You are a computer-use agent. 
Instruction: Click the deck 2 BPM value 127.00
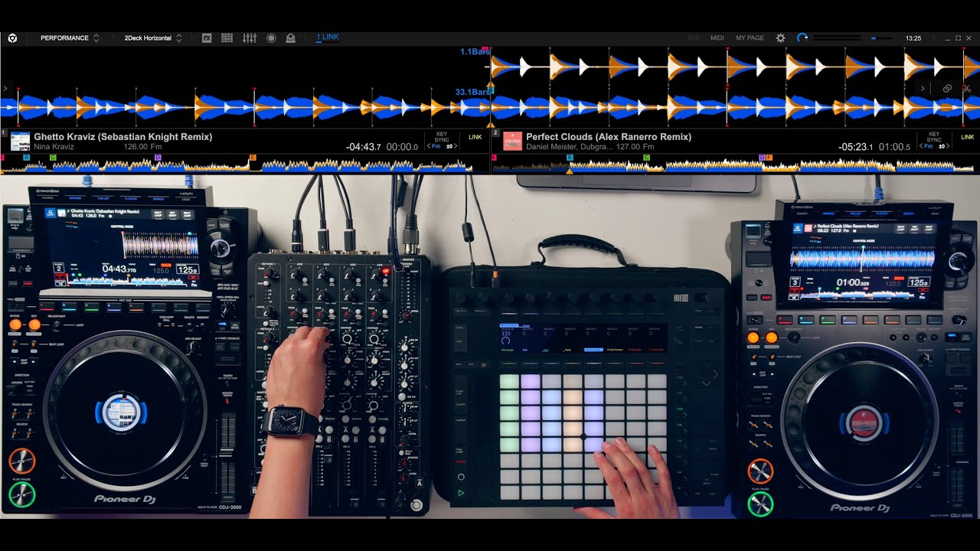pos(628,146)
